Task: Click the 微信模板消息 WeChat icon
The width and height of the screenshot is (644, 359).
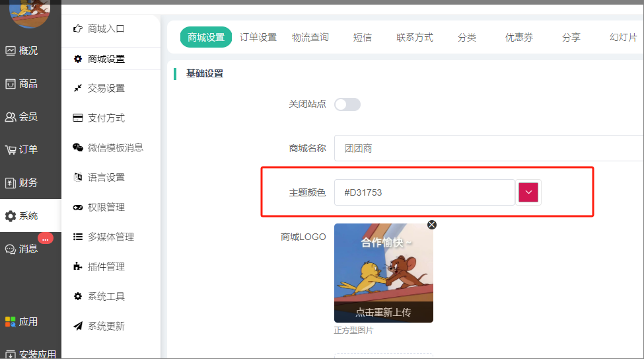Action: tap(78, 148)
